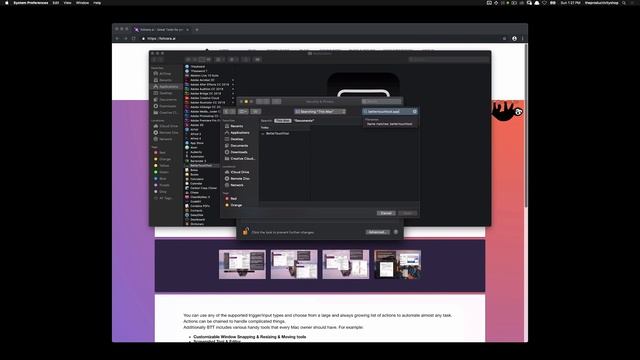Open the third screenshot thumbnail on the webpage
This screenshot has width=640, height=360.
pyautogui.click(x=346, y=264)
